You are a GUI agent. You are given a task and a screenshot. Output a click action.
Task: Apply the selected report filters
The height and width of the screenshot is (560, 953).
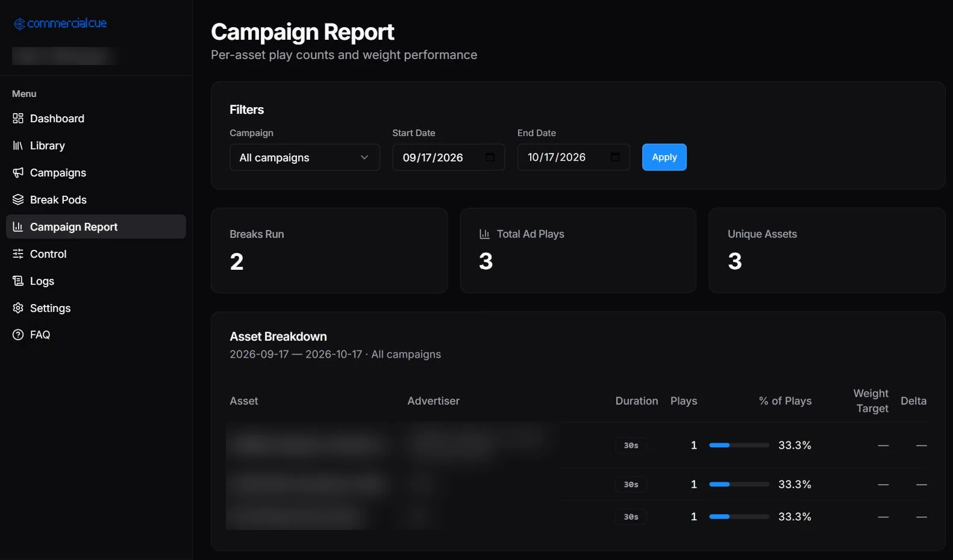[664, 157]
